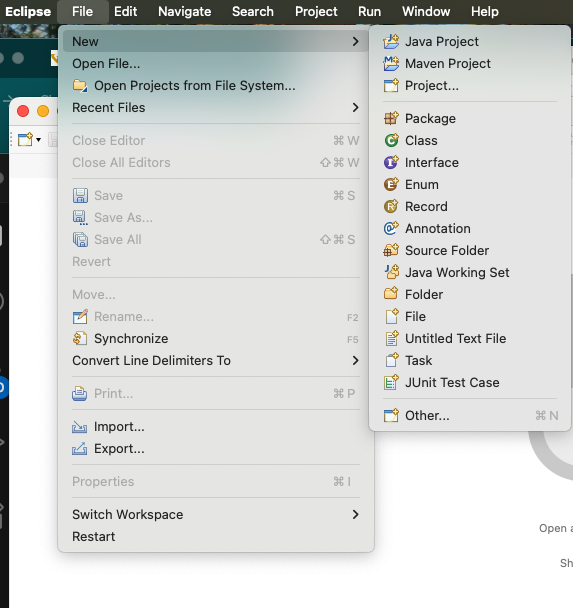This screenshot has height=608, width=573.
Task: Expand the Recent Files submenu arrow
Action: coord(356,107)
